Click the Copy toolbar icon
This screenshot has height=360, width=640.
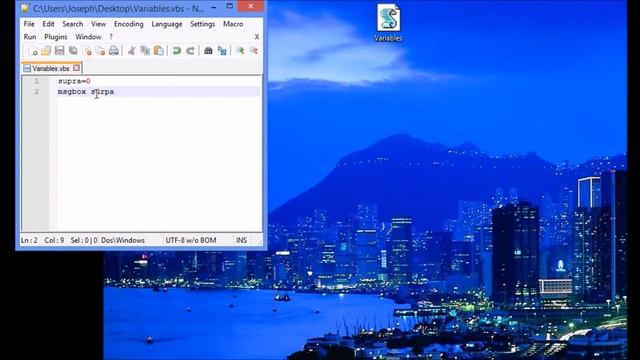tap(145, 51)
